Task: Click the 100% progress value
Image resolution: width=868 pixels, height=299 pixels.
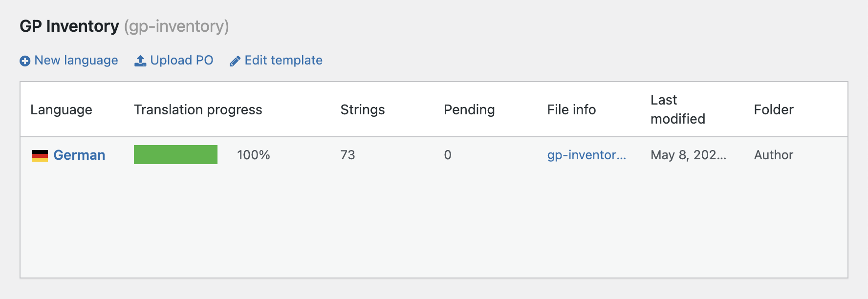Action: 254,155
